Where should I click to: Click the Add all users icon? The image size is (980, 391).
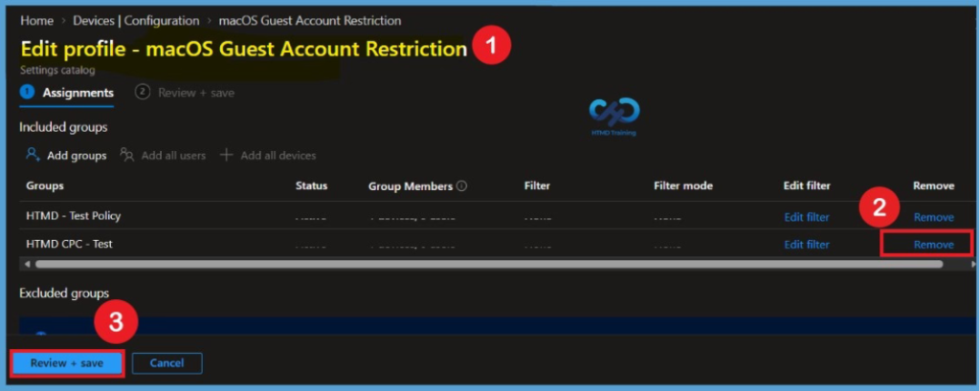click(x=127, y=155)
